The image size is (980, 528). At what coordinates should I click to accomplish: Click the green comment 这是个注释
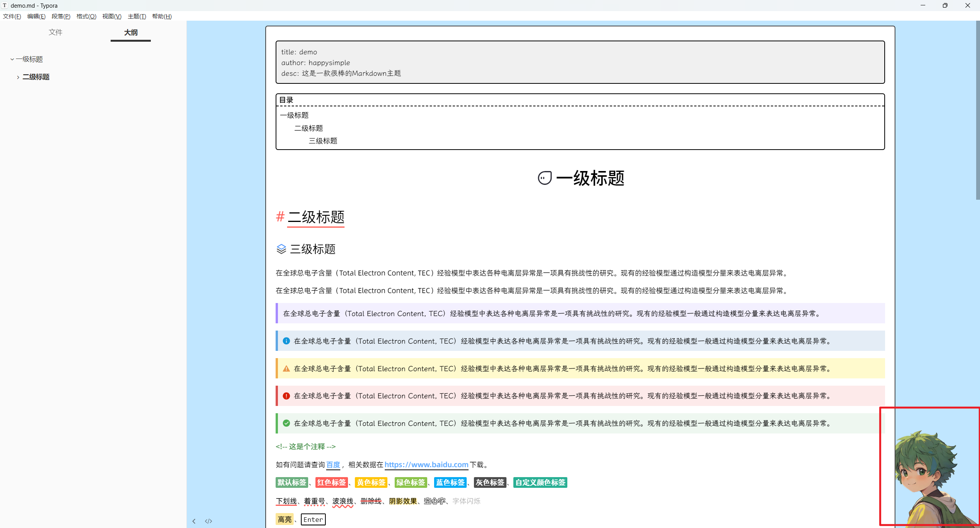pyautogui.click(x=305, y=447)
